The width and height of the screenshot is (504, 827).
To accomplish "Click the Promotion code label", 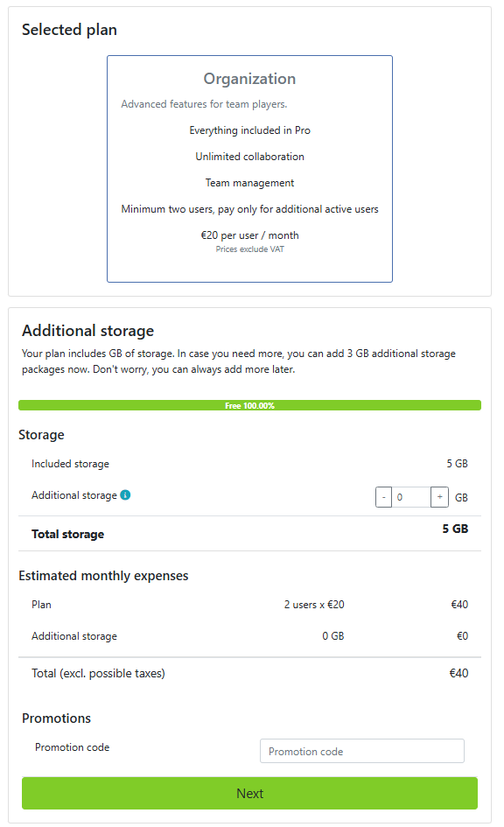I will [73, 747].
